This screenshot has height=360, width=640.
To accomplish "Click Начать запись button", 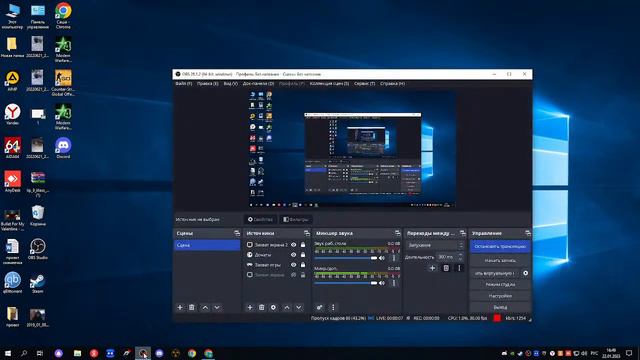I will pyautogui.click(x=500, y=260).
